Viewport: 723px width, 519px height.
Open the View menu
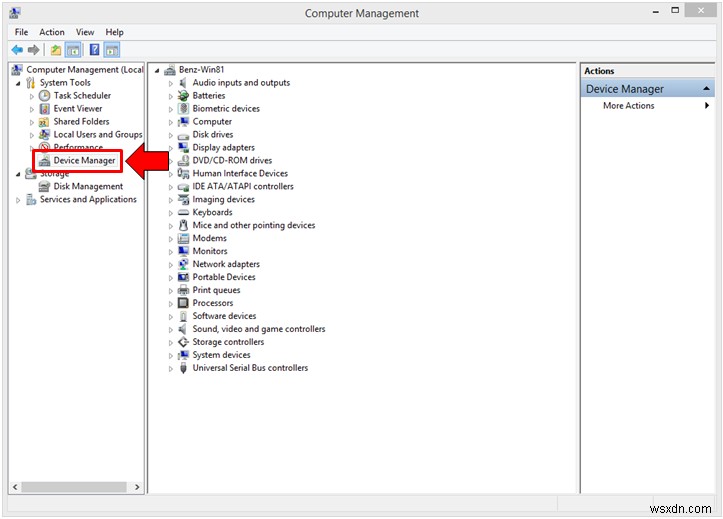coord(85,32)
